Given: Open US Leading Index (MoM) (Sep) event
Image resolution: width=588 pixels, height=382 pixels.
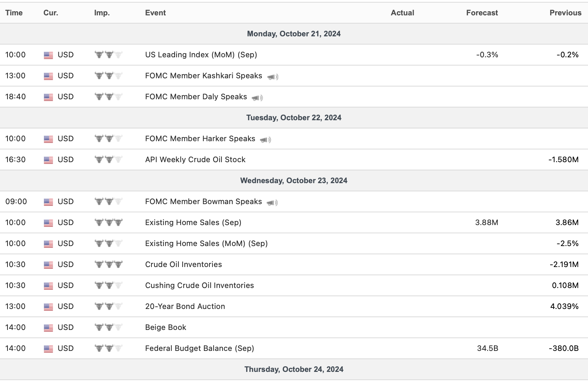Looking at the screenshot, I should 201,55.
